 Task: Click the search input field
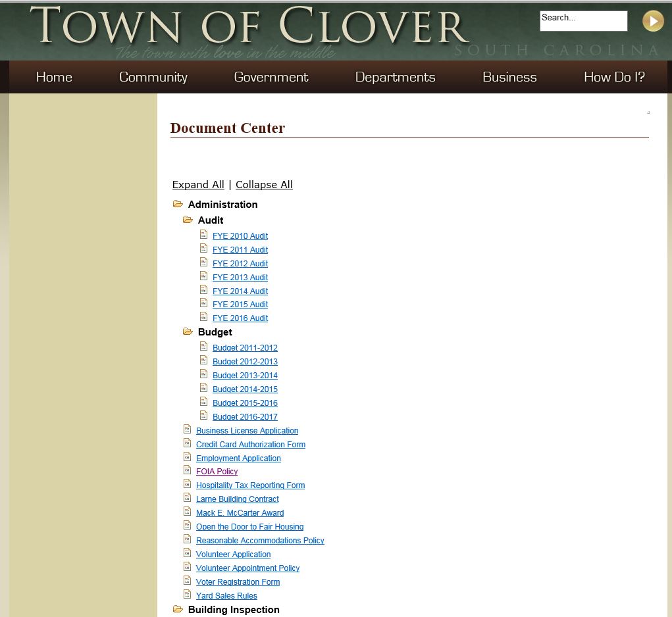click(582, 20)
